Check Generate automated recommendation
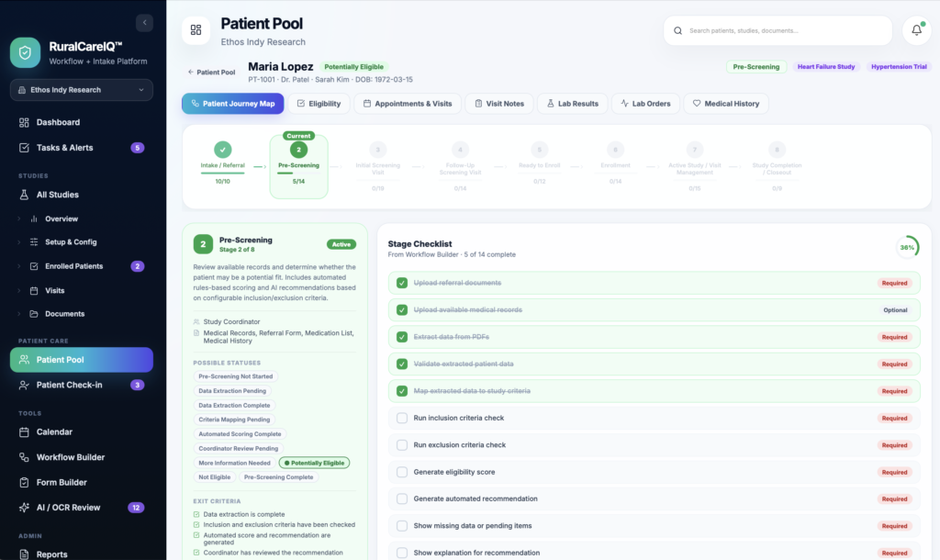This screenshot has height=560, width=940. 402,498
